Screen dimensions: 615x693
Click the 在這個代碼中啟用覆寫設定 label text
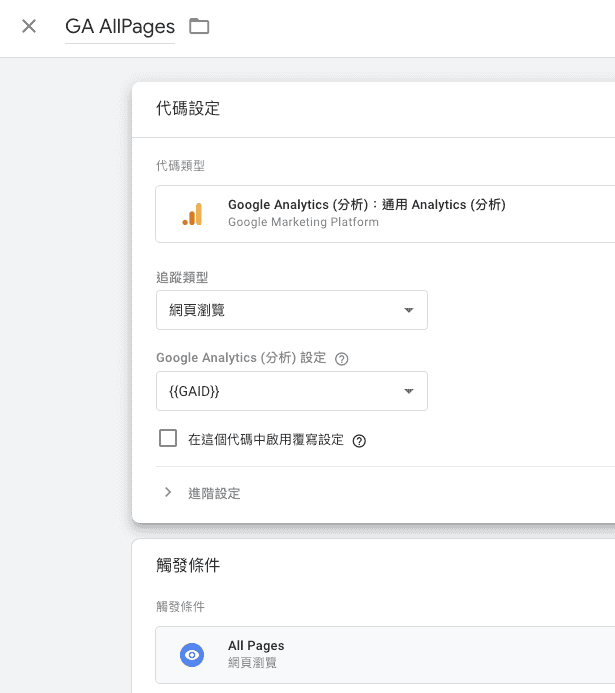click(265, 440)
